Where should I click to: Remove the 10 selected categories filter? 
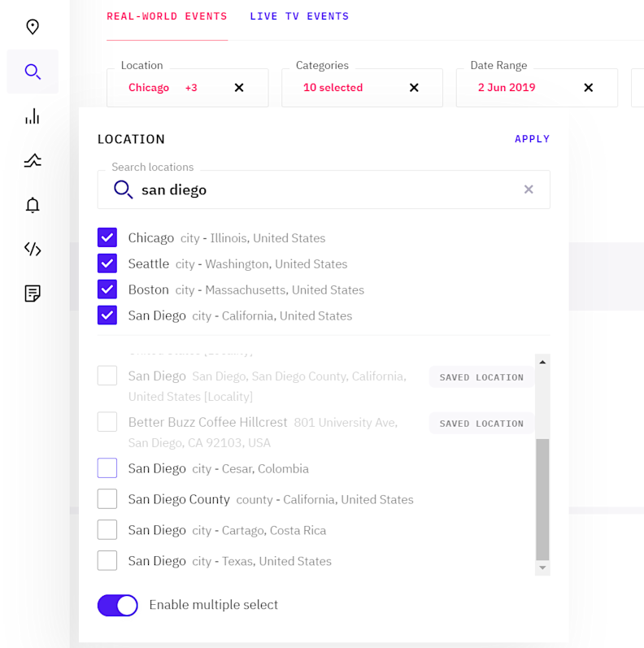(414, 88)
